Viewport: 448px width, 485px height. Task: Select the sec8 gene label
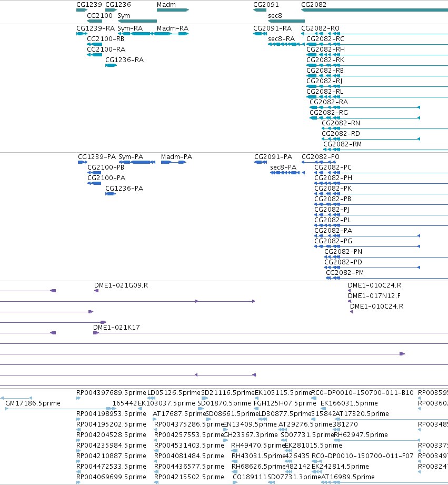tap(275, 16)
